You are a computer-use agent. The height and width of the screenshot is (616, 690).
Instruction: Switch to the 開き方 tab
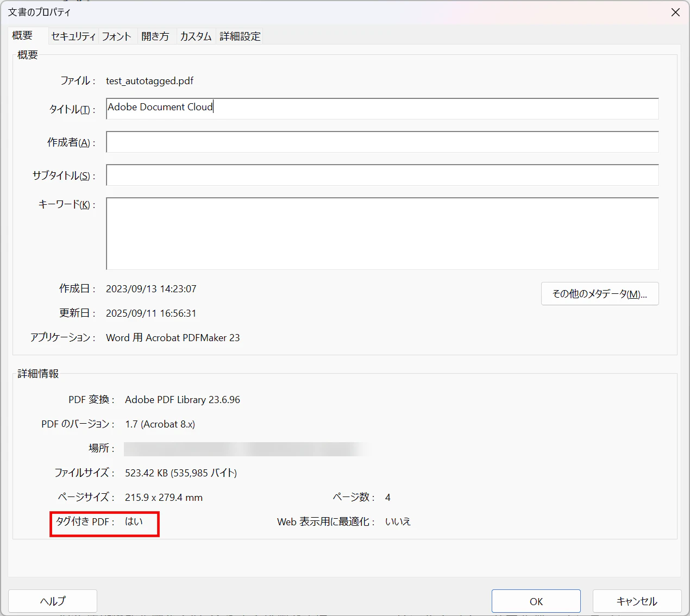(x=155, y=36)
